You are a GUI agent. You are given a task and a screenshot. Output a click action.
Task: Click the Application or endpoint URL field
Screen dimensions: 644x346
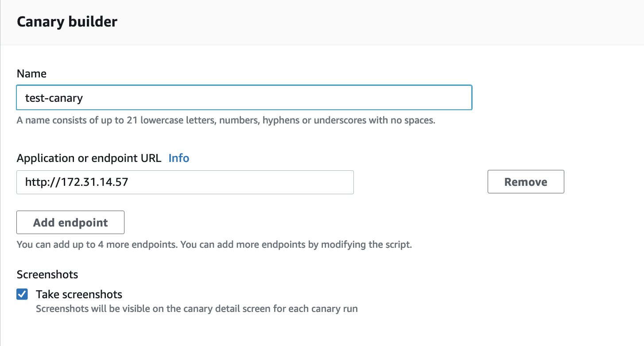coord(185,182)
